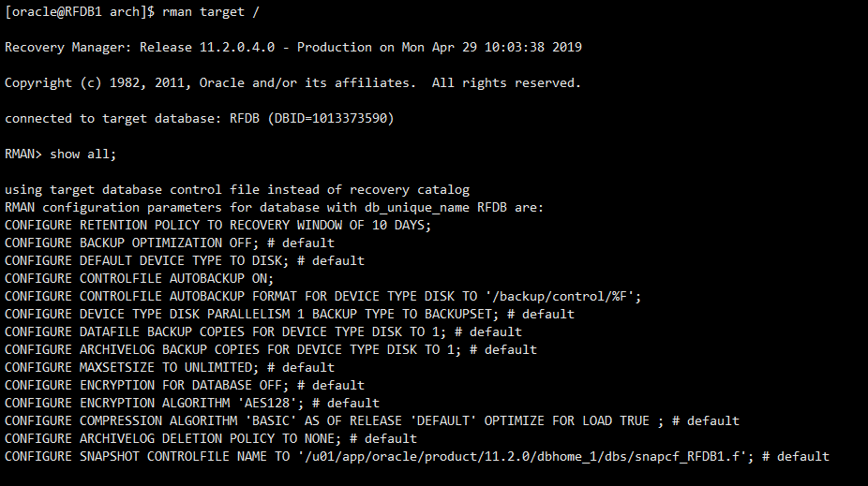This screenshot has width=868, height=486.
Task: Click the BACKUP OPTIMIZATION OFF line
Action: 169,243
